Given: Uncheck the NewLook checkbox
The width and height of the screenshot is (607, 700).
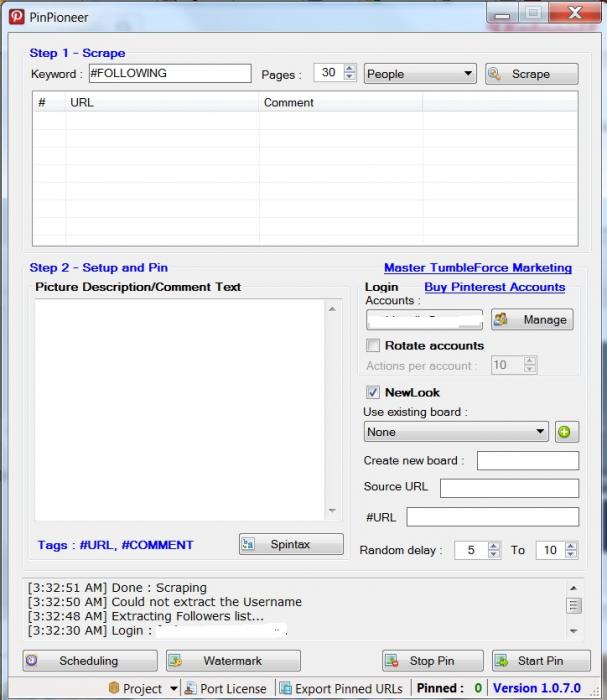Looking at the screenshot, I should (373, 392).
